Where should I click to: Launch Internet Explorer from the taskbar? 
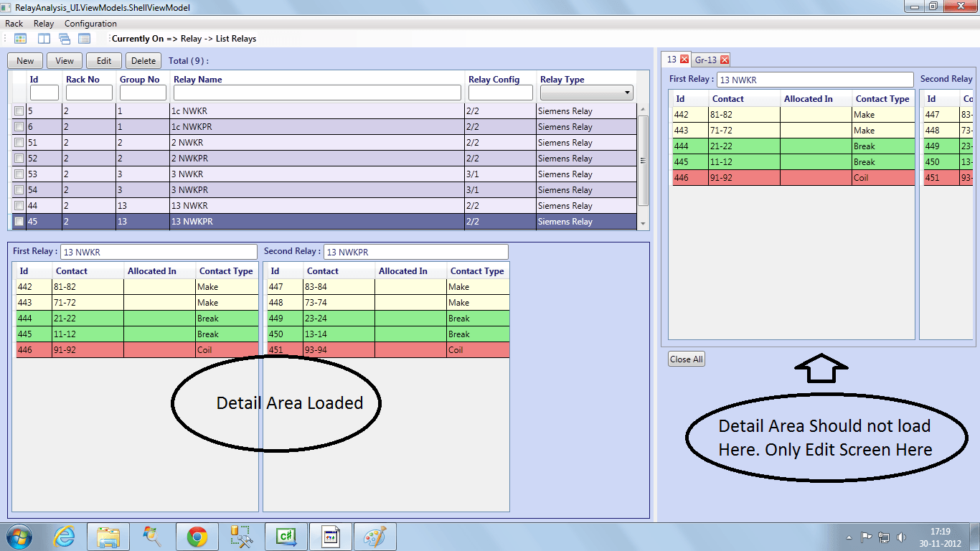(x=65, y=537)
